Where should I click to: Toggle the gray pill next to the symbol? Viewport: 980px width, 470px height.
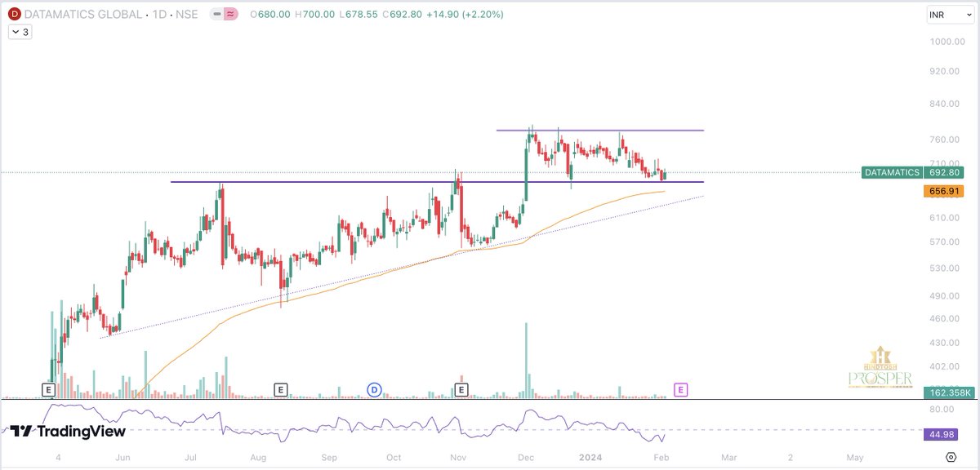(x=216, y=14)
